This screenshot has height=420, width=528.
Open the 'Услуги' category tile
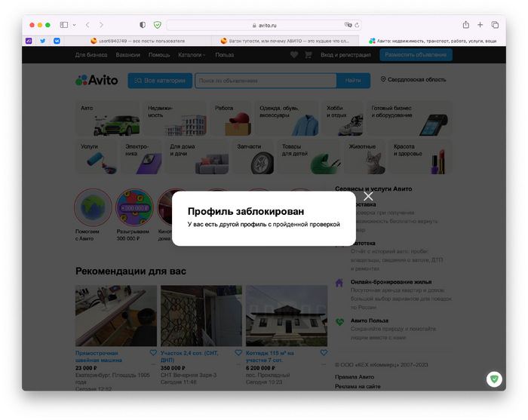point(97,157)
